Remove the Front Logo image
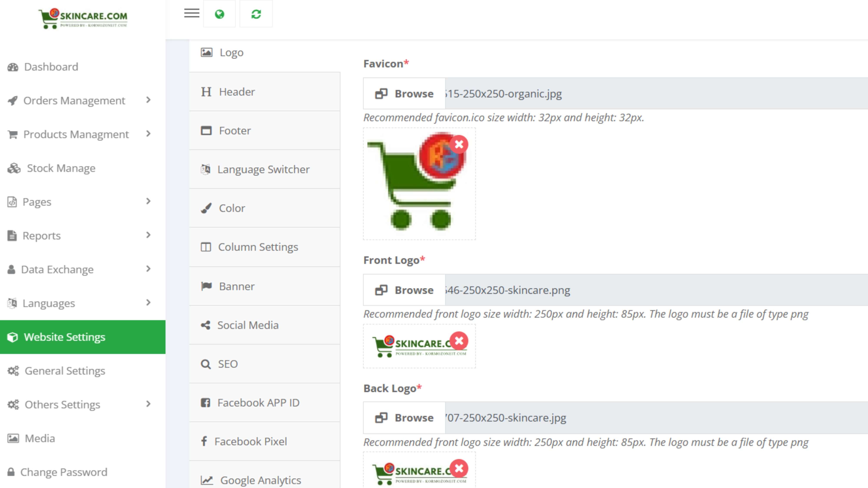This screenshot has width=868, height=488. (x=459, y=341)
